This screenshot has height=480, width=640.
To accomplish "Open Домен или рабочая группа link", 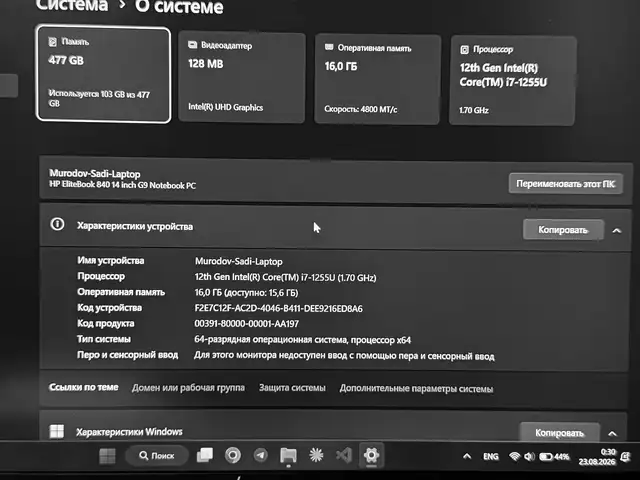I will (188, 388).
